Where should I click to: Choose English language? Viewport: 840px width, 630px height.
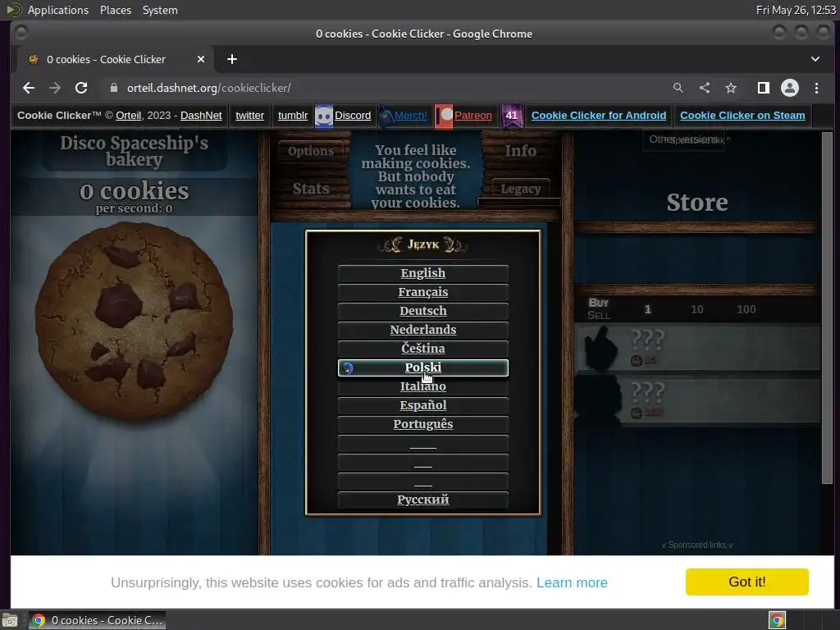(x=423, y=273)
